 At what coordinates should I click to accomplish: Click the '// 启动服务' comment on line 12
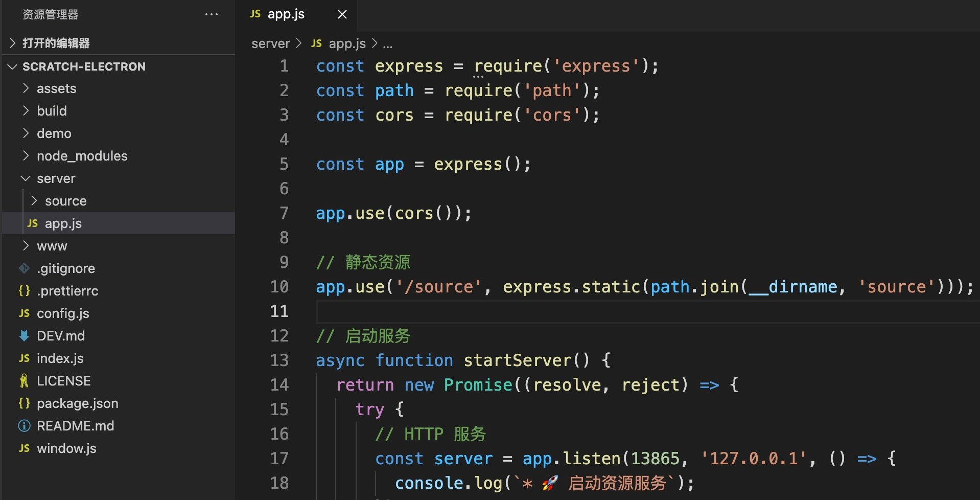(x=363, y=336)
